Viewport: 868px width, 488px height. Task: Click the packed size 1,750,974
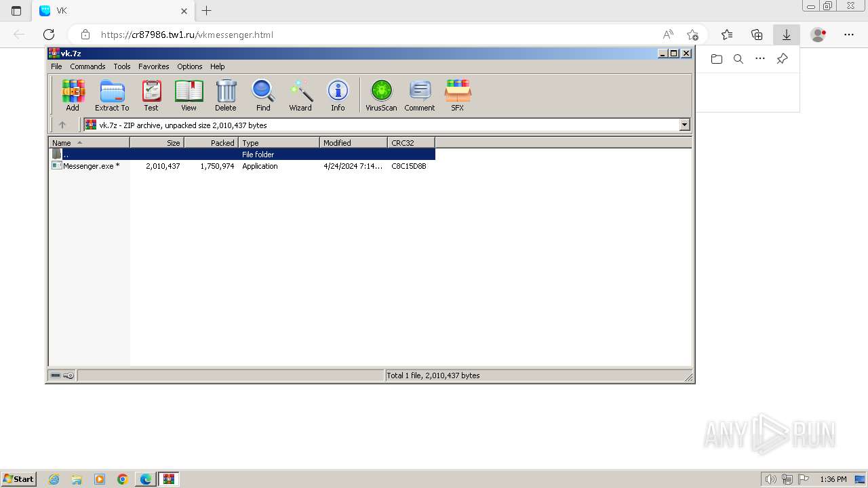tap(217, 166)
